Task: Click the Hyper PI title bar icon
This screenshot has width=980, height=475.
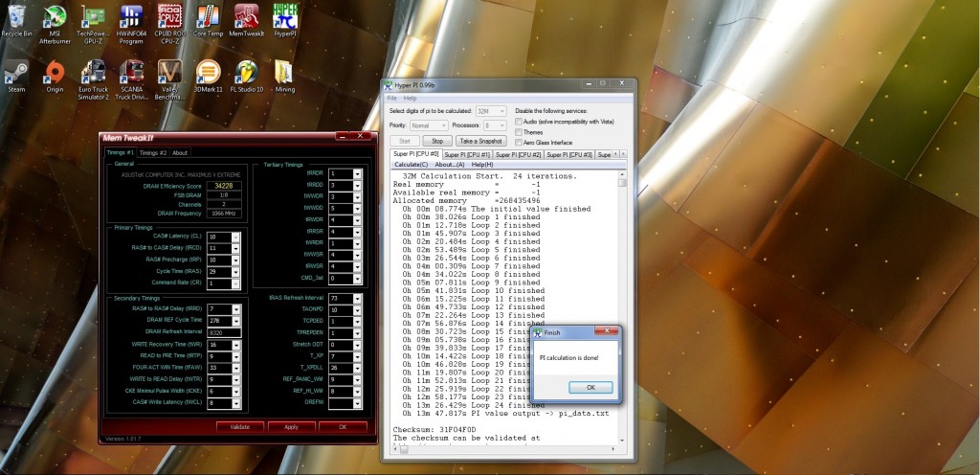Action: (x=389, y=85)
